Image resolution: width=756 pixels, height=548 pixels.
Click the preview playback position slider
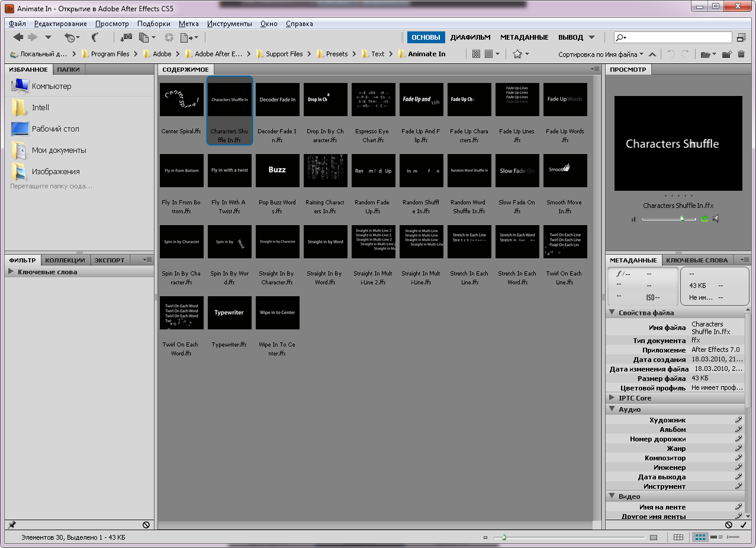669,219
